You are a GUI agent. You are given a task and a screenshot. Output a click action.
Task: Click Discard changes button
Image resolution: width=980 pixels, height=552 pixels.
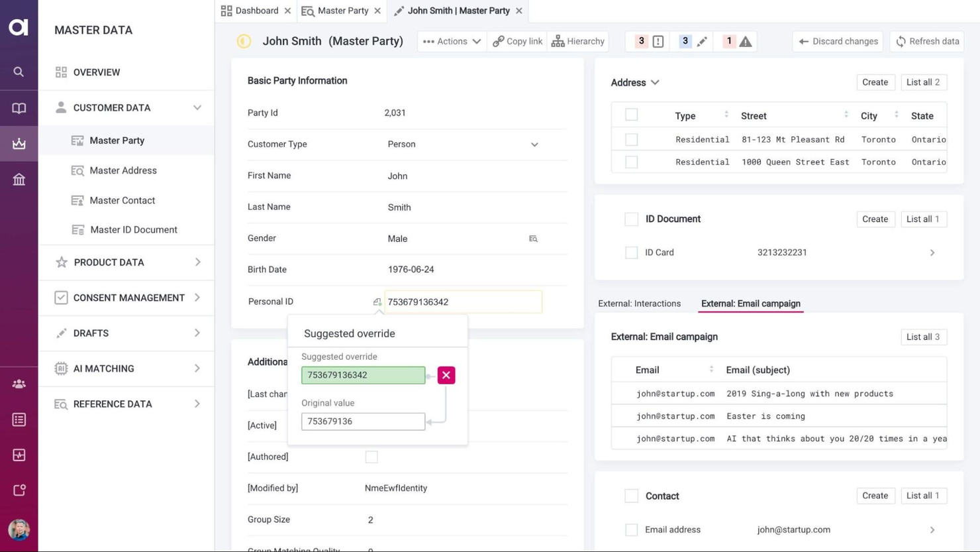click(838, 40)
